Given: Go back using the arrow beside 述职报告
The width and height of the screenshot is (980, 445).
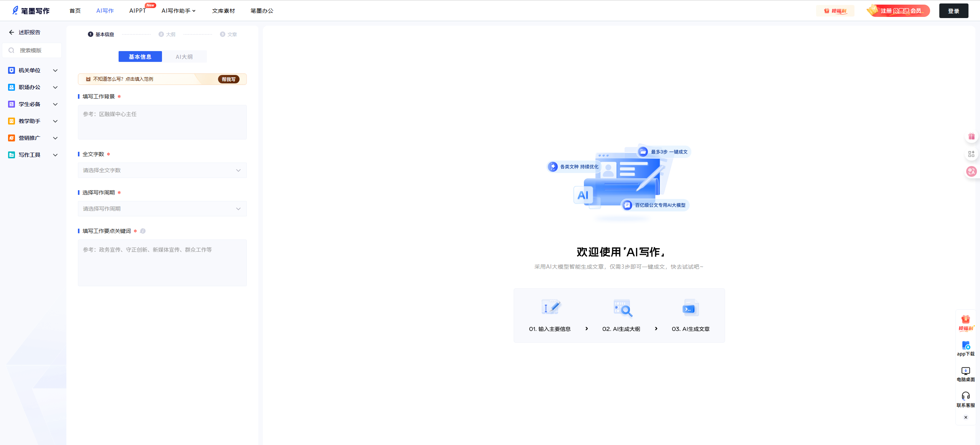Looking at the screenshot, I should point(12,32).
